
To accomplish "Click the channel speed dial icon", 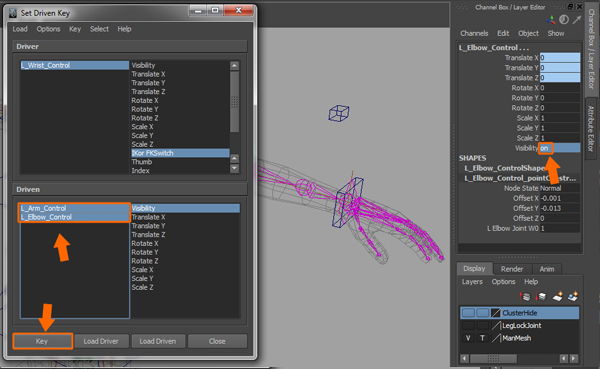I will click(564, 20).
